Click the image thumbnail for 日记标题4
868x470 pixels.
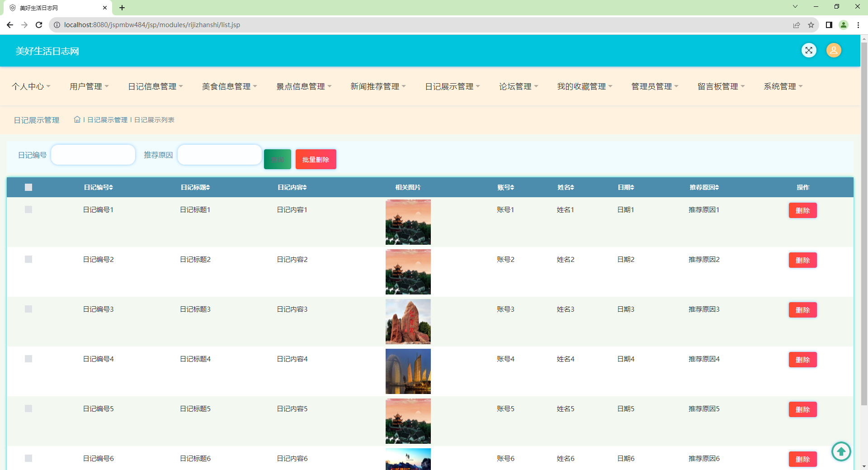coord(408,371)
